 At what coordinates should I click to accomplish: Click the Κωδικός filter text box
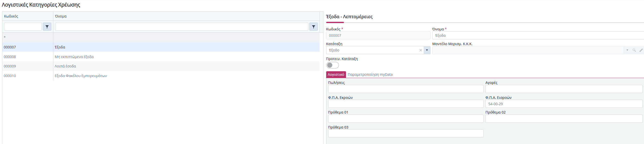coord(23,27)
